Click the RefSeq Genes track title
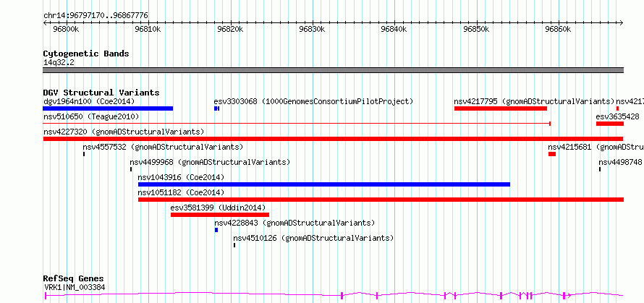The height and width of the screenshot is (303, 644). coord(74,279)
